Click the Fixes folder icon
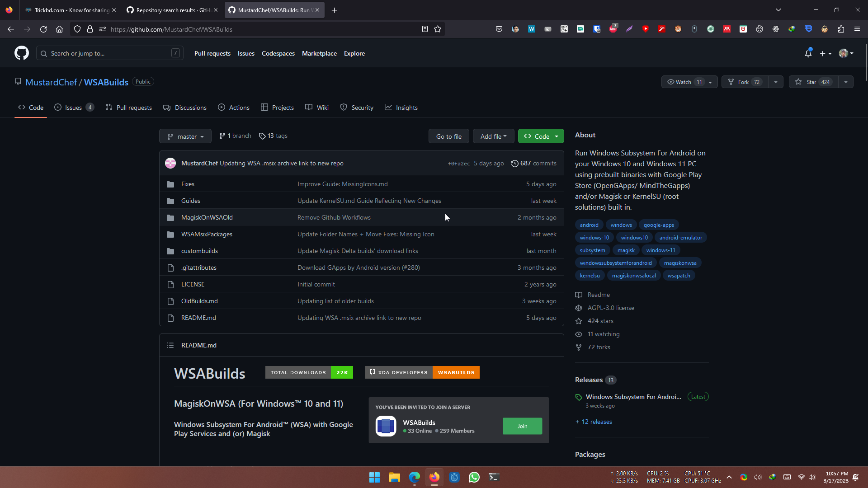The image size is (868, 488). coord(170,184)
